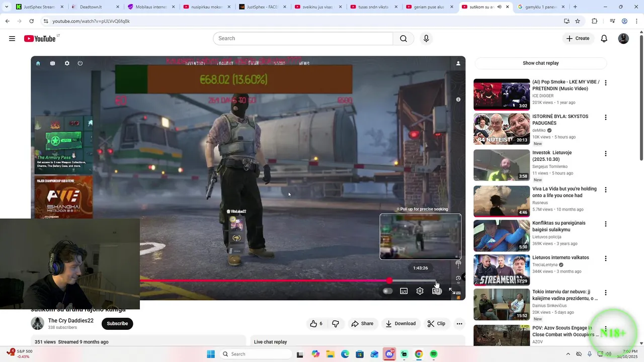Screen dimensions: 644x362
Task: Open Konfliktas su pareigūnais video thumbnail
Action: [x=502, y=236]
